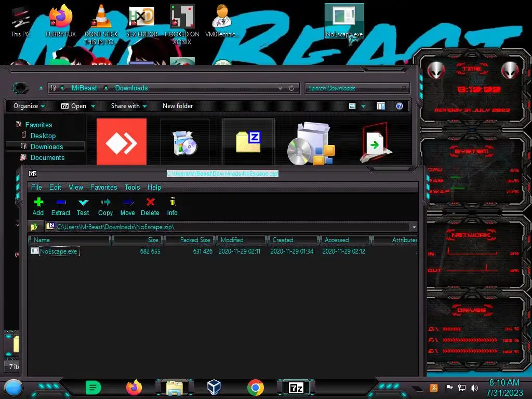Go up one folder level in 7-Zip

[34, 227]
